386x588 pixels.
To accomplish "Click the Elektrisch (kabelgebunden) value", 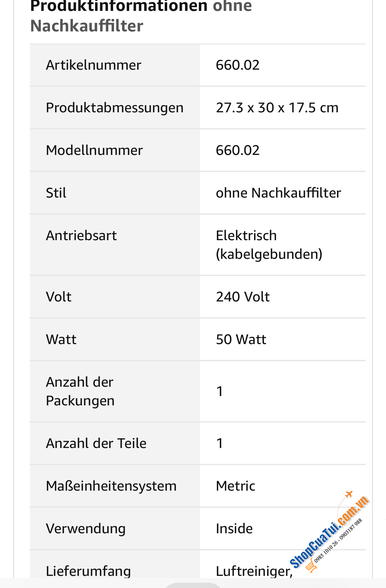I will point(269,245).
